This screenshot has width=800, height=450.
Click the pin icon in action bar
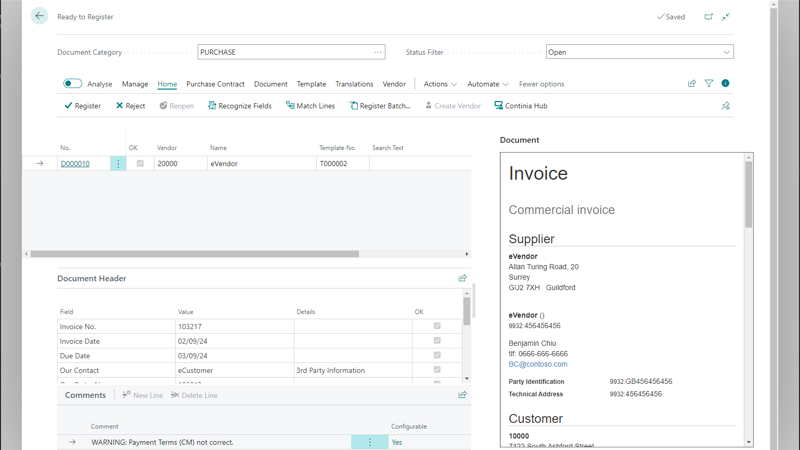click(x=725, y=106)
